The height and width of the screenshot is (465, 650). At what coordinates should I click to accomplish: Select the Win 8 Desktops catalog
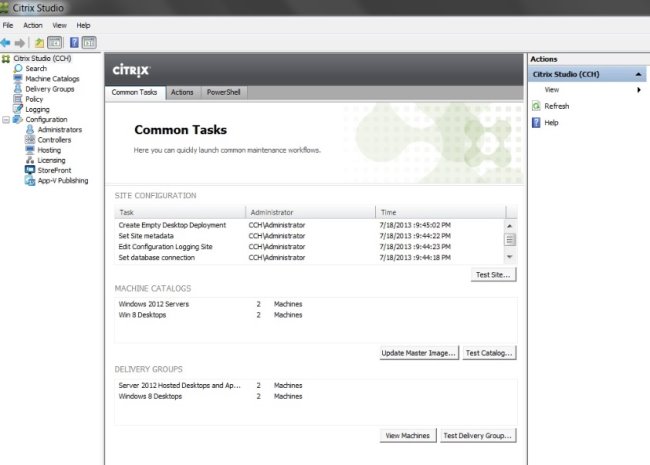(315, 315)
